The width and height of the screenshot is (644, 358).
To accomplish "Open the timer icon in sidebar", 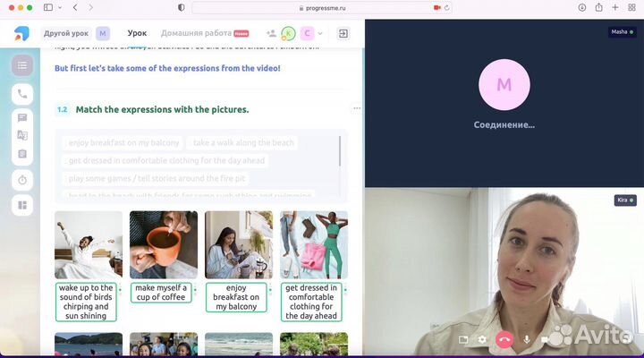I will tap(22, 180).
